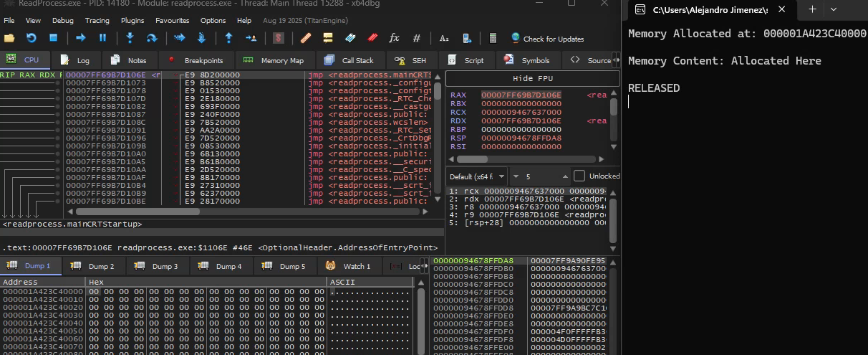Image resolution: width=868 pixels, height=355 pixels.
Task: Pause execution with the pause icon
Action: 102,38
